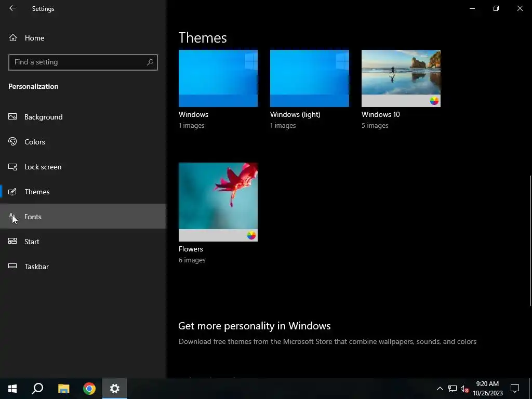
Task: Open Taskbar settings
Action: click(x=83, y=267)
